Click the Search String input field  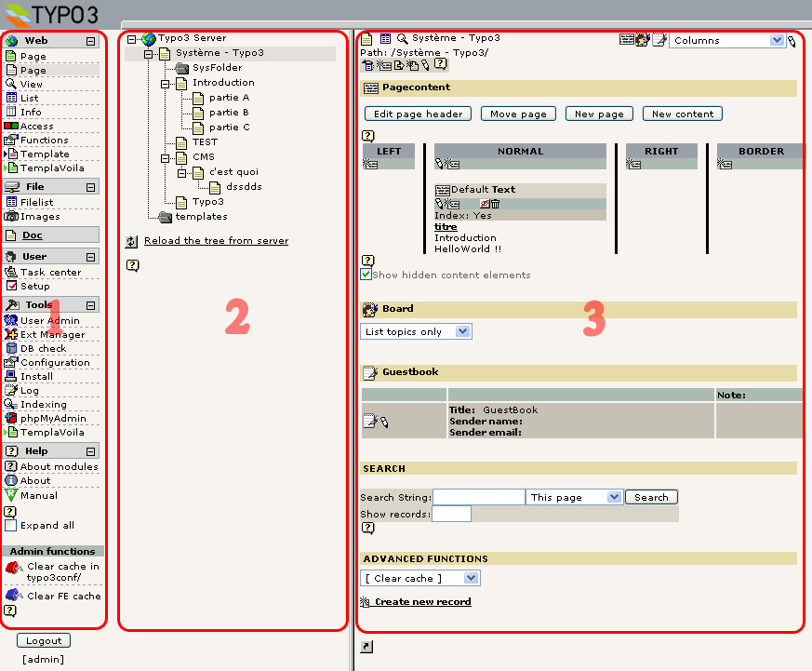[x=479, y=497]
